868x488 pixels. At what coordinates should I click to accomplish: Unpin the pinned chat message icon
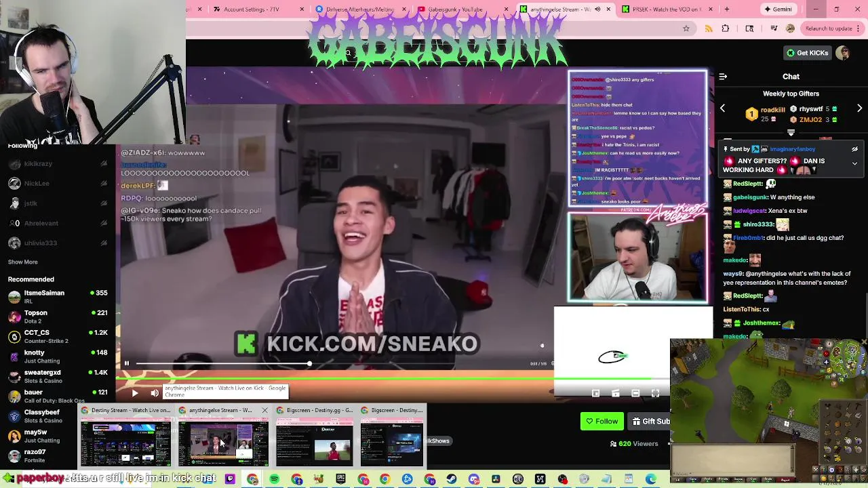click(x=854, y=149)
